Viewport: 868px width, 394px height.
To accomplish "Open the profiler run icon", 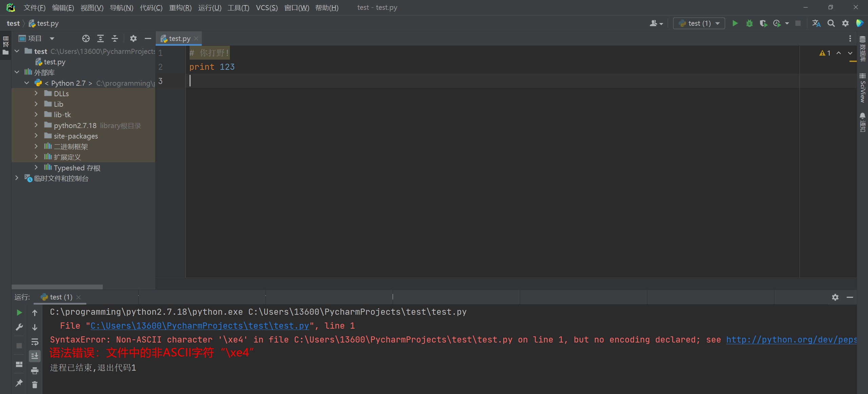I will pos(777,23).
